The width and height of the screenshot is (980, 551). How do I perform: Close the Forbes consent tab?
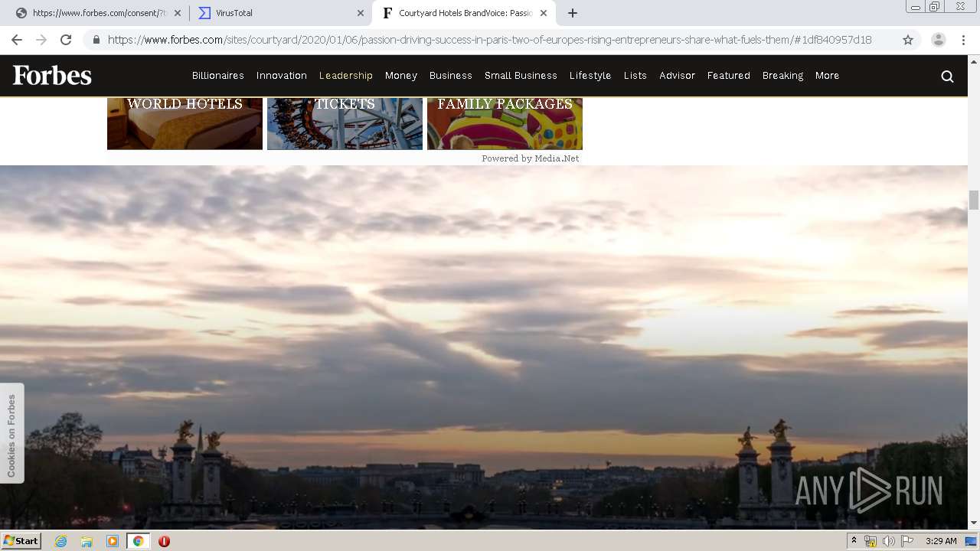coord(178,13)
